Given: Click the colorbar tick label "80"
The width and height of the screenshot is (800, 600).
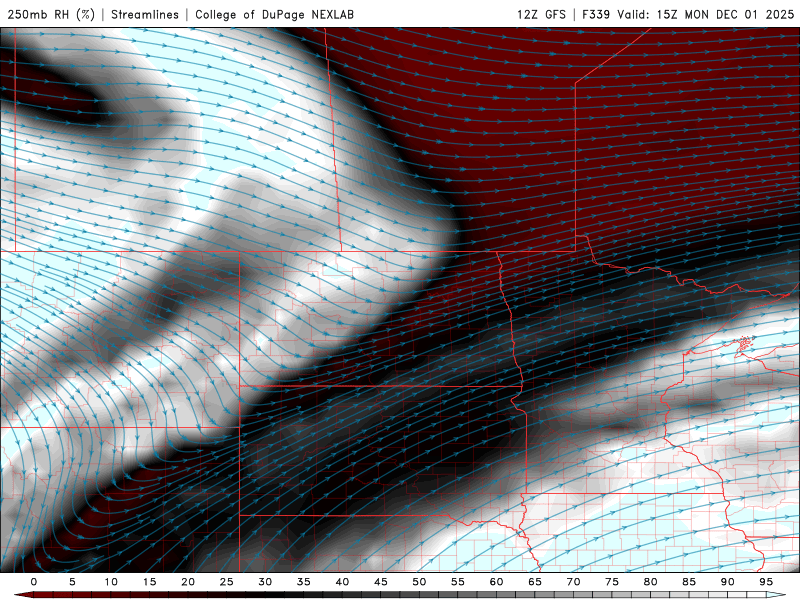Looking at the screenshot, I should click(650, 582).
